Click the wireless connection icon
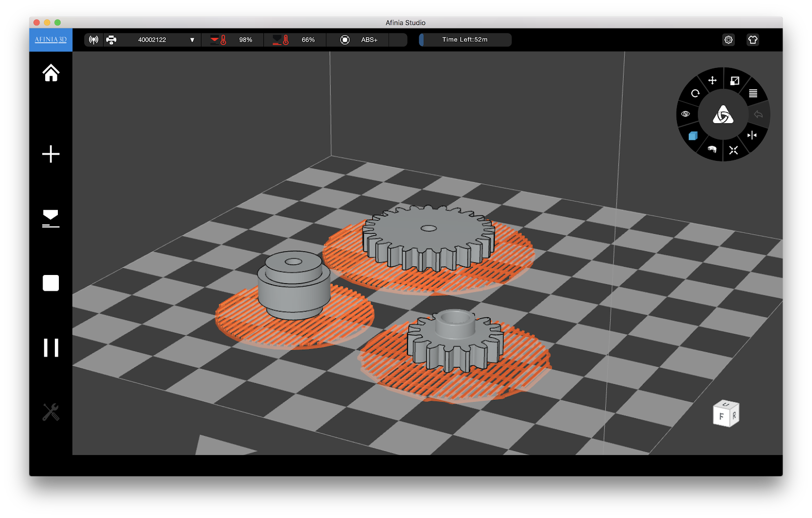Screen dimensions: 812x518 point(94,40)
